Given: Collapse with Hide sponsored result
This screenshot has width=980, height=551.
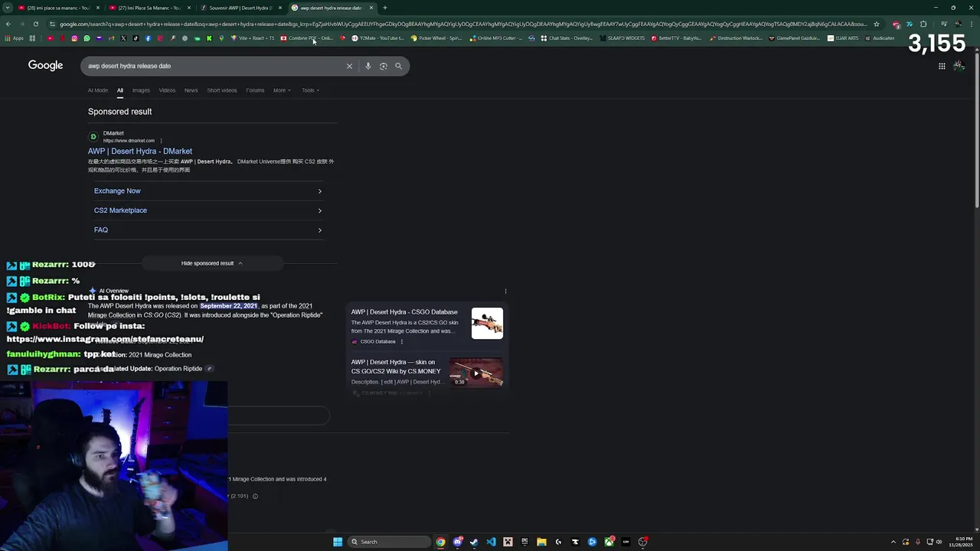Looking at the screenshot, I should [x=211, y=263].
